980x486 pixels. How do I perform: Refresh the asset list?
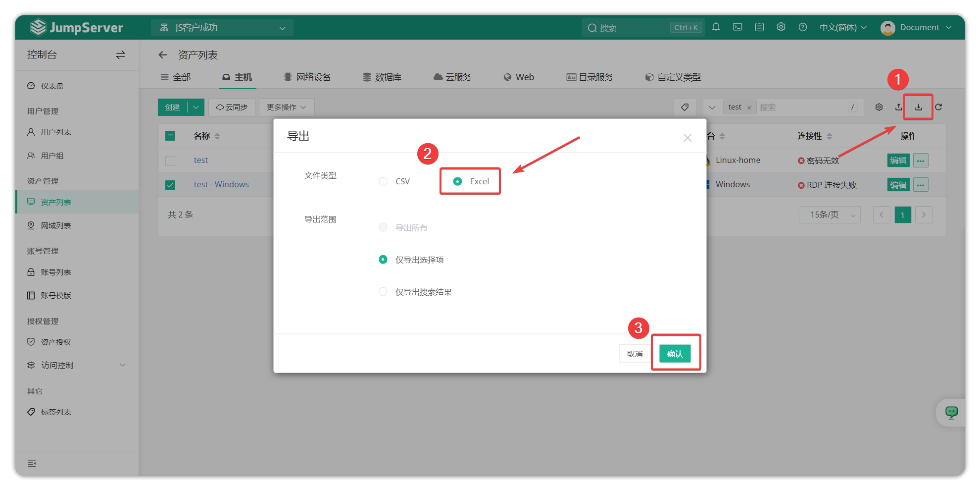(x=938, y=107)
